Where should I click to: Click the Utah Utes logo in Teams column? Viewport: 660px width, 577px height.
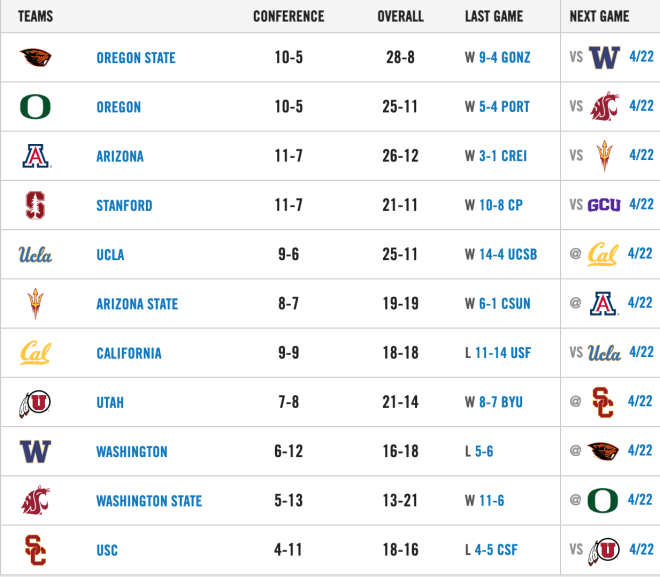point(35,403)
